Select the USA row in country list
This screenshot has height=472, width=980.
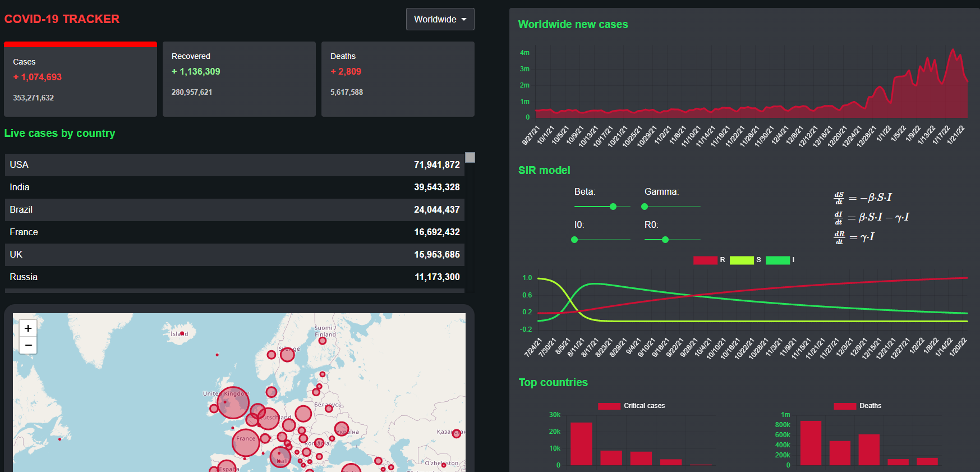[234, 165]
